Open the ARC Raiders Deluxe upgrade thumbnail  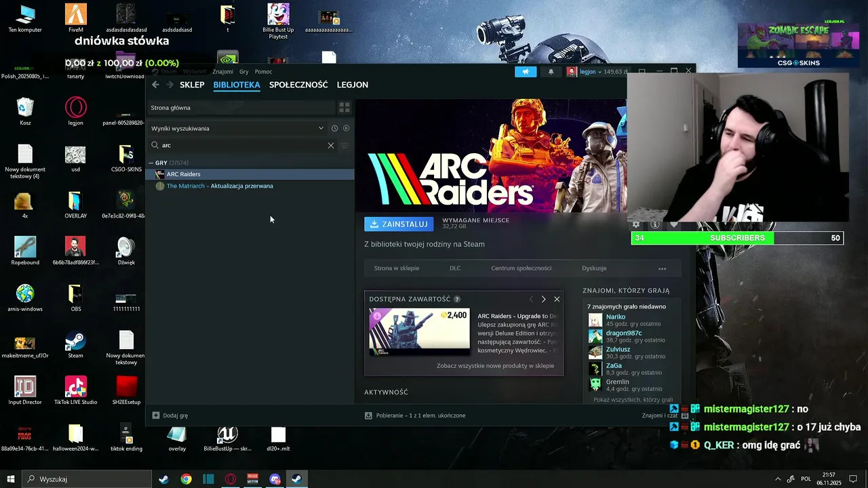click(x=419, y=331)
